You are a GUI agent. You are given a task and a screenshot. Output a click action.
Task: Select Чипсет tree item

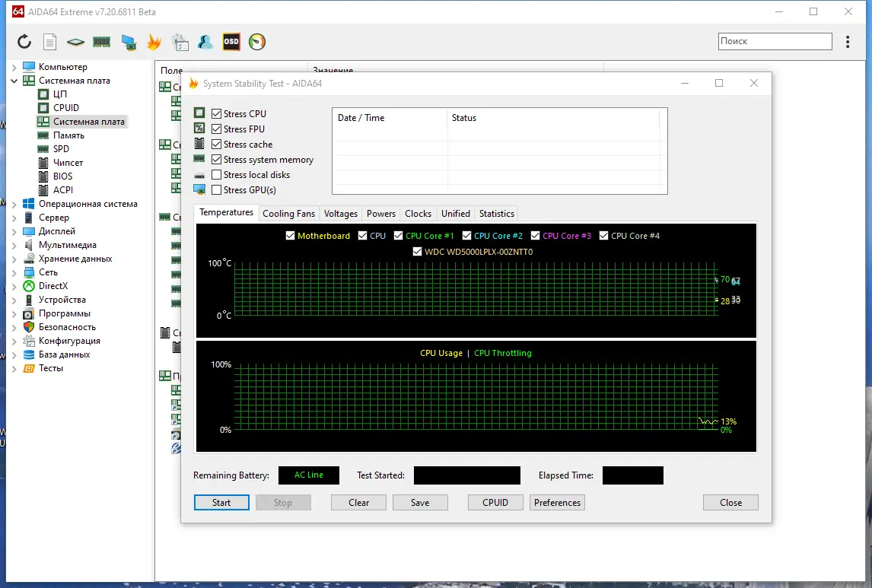point(68,162)
